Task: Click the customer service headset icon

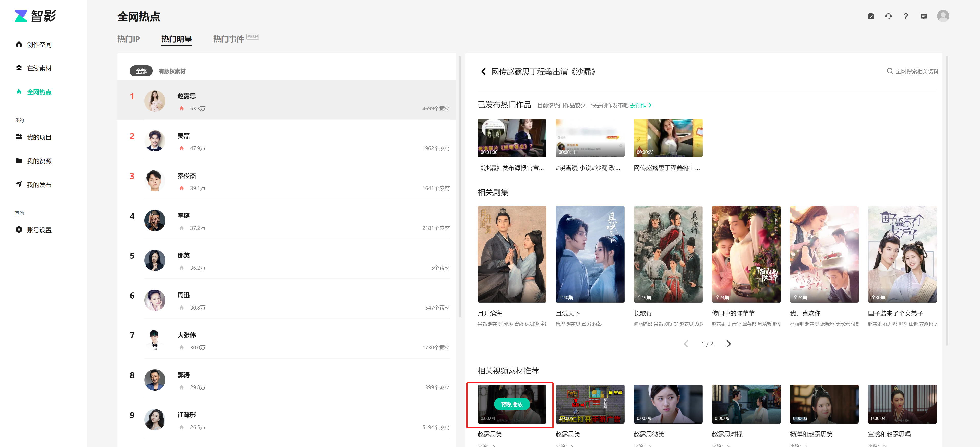Action: point(888,16)
